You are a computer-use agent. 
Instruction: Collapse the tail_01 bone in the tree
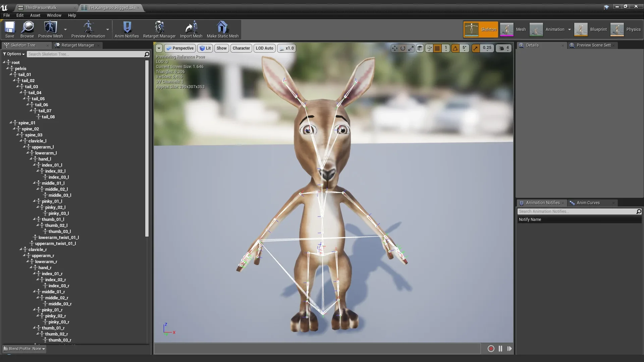tap(11, 74)
